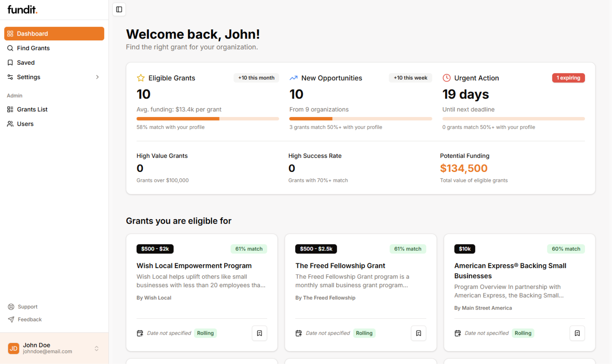Click the Urgent Action clock icon
This screenshot has width=612, height=364.
(x=446, y=78)
